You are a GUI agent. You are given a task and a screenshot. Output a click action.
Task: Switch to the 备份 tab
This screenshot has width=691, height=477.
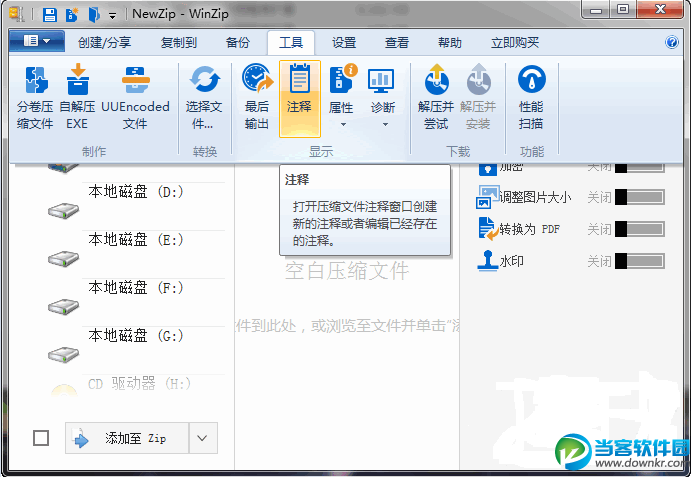[x=238, y=43]
